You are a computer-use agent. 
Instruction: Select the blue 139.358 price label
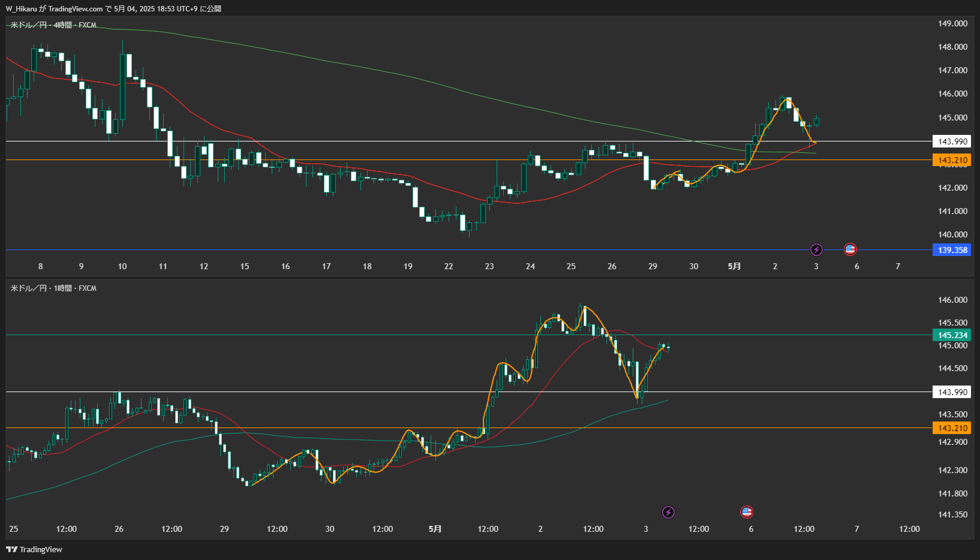pos(952,250)
